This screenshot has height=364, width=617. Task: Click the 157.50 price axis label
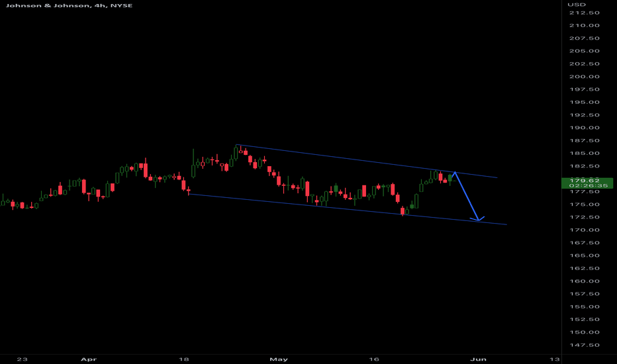click(x=585, y=294)
